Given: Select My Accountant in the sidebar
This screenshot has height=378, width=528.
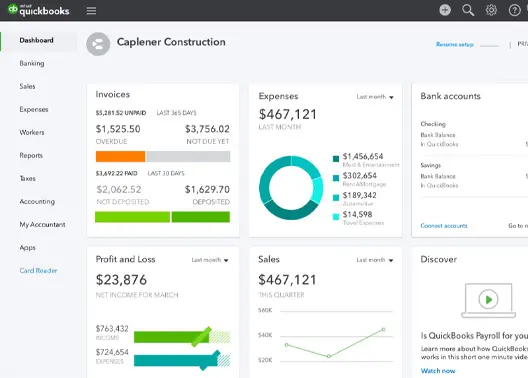Looking at the screenshot, I should (x=42, y=225).
